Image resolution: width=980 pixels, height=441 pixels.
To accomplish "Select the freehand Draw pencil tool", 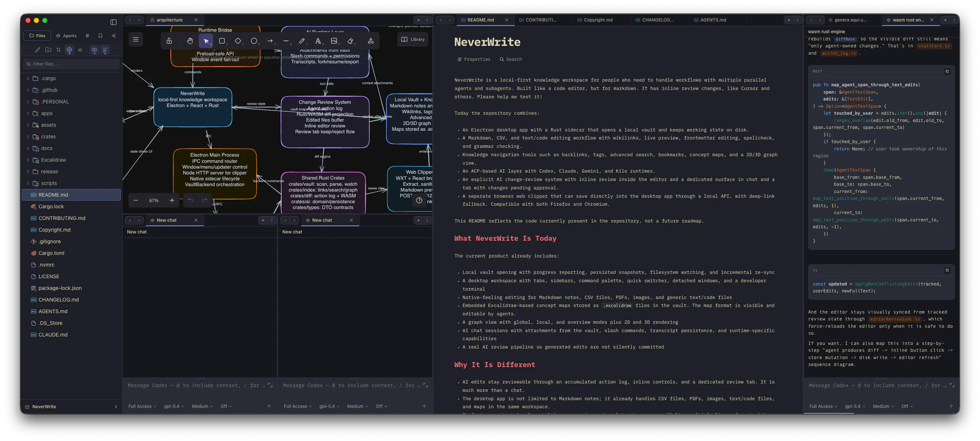I will [302, 41].
